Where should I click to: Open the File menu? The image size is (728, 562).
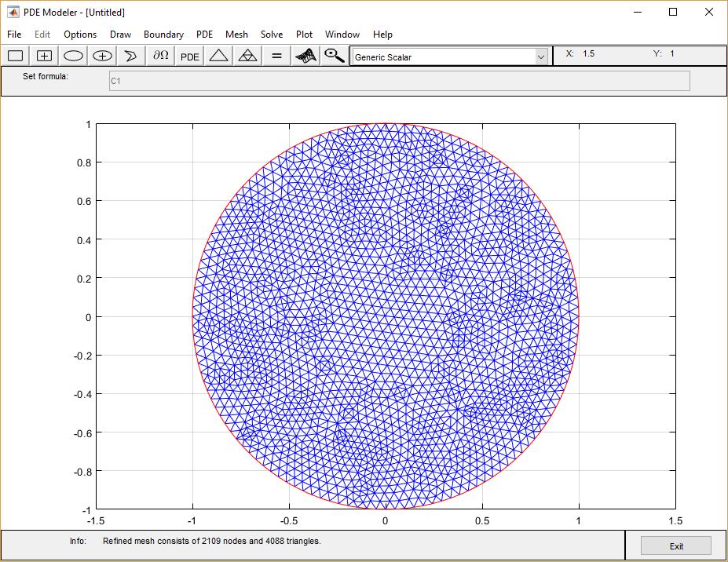pos(14,35)
